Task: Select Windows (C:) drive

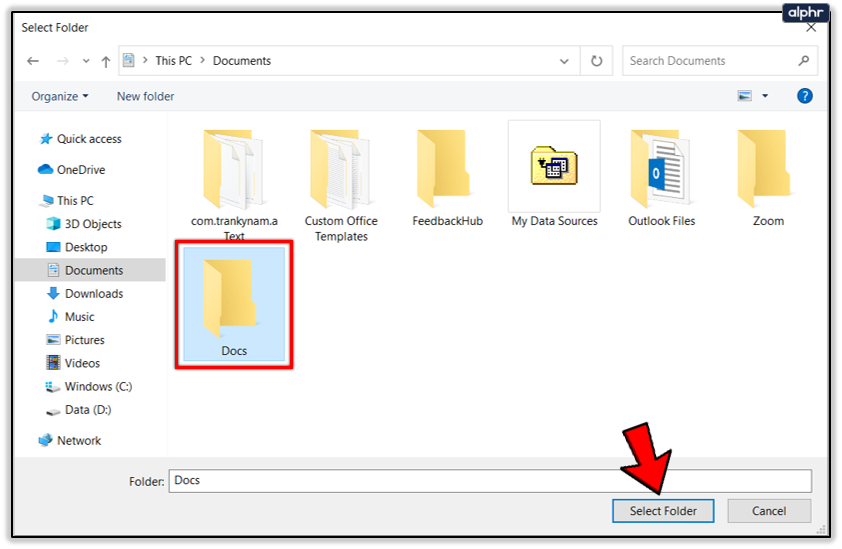Action: click(x=89, y=387)
